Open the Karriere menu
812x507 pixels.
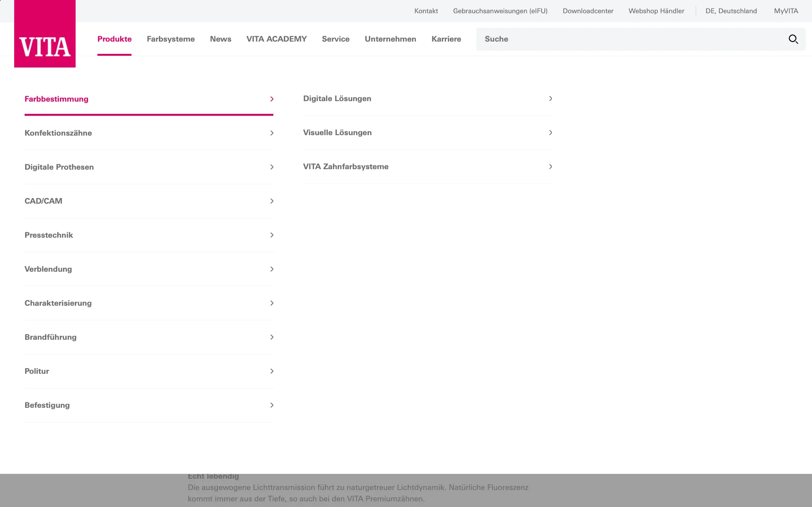[x=446, y=39]
